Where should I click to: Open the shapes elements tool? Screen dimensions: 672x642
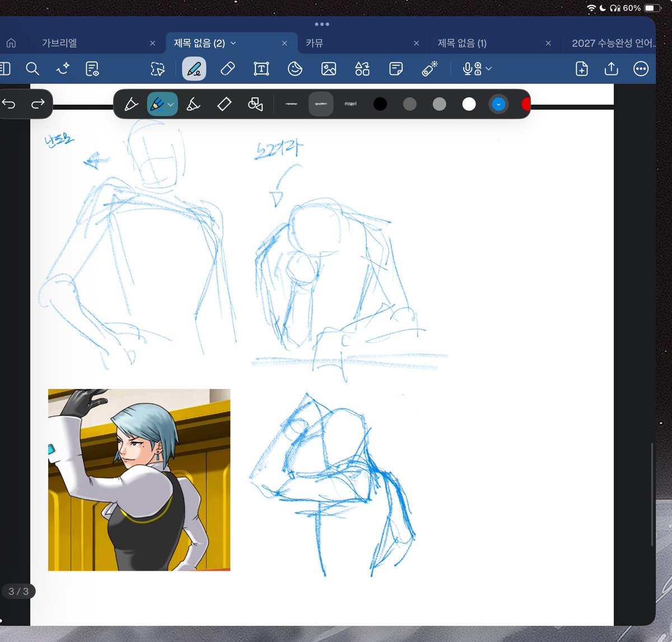pos(362,68)
